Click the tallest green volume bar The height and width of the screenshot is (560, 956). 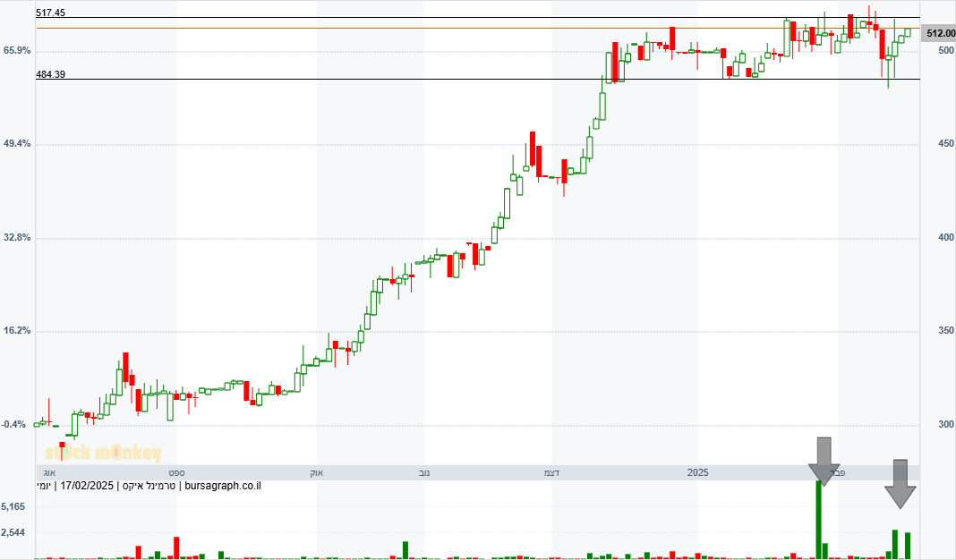click(x=819, y=520)
